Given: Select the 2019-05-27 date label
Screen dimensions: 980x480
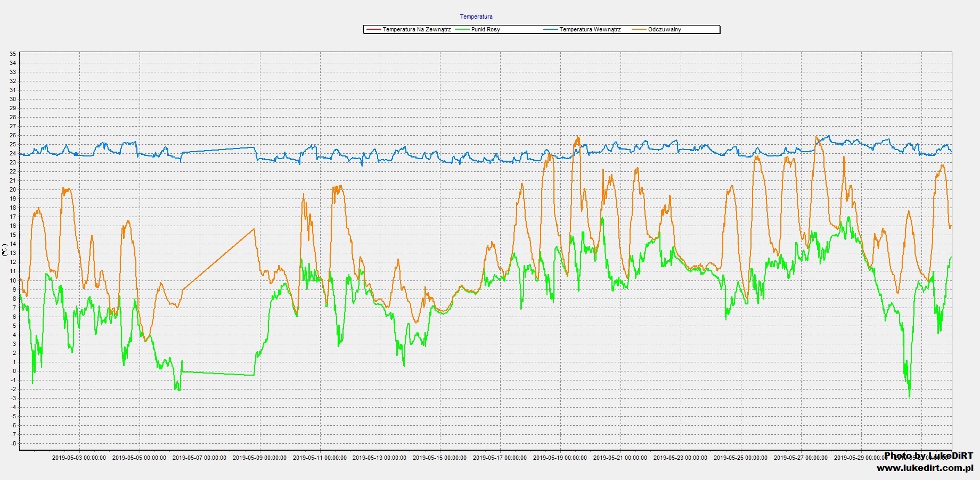Looking at the screenshot, I should pyautogui.click(x=801, y=458).
